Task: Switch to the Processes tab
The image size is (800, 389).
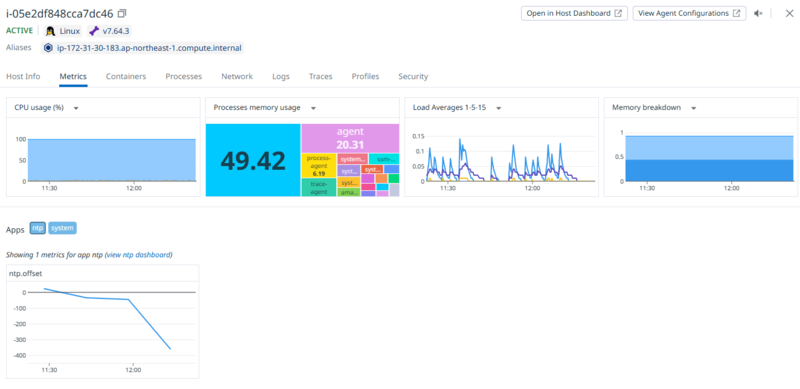Action: point(184,77)
